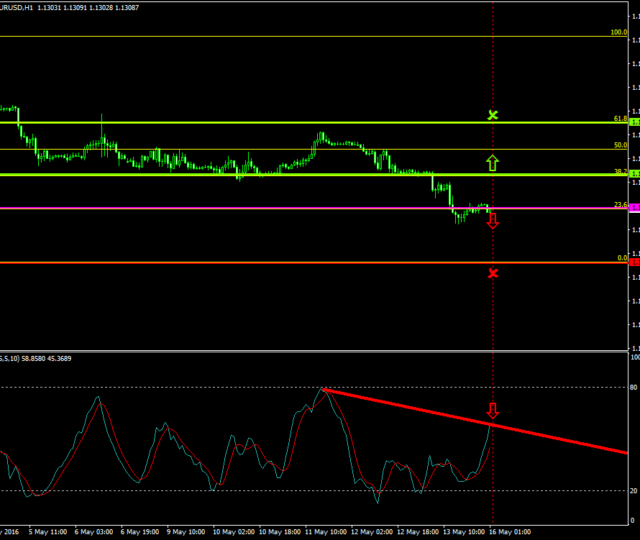This screenshot has height=540, width=640.
Task: Select the red X marker below price
Action: point(492,273)
